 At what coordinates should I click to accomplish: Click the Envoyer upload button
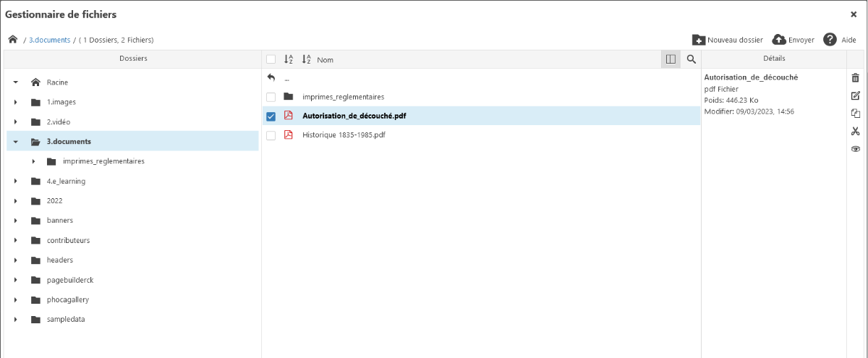tap(793, 40)
